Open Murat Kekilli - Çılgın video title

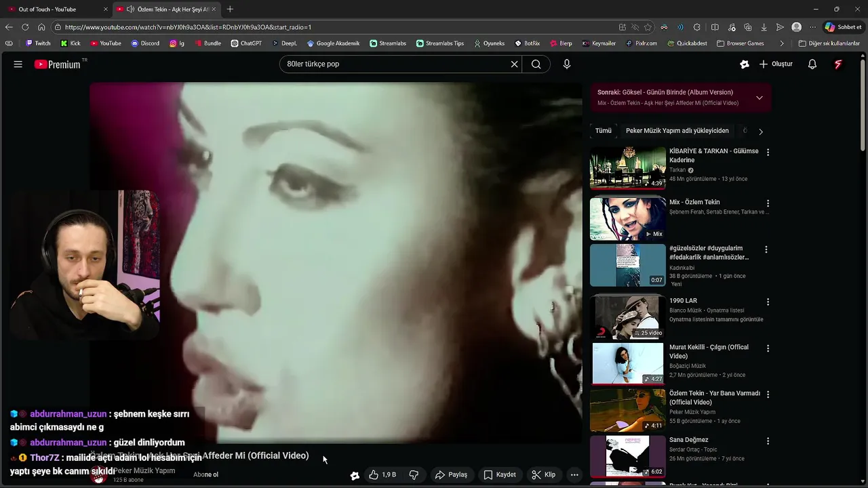click(709, 352)
